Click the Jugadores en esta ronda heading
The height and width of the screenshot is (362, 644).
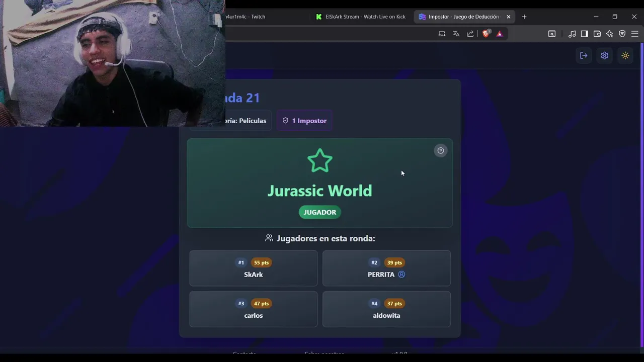point(326,238)
